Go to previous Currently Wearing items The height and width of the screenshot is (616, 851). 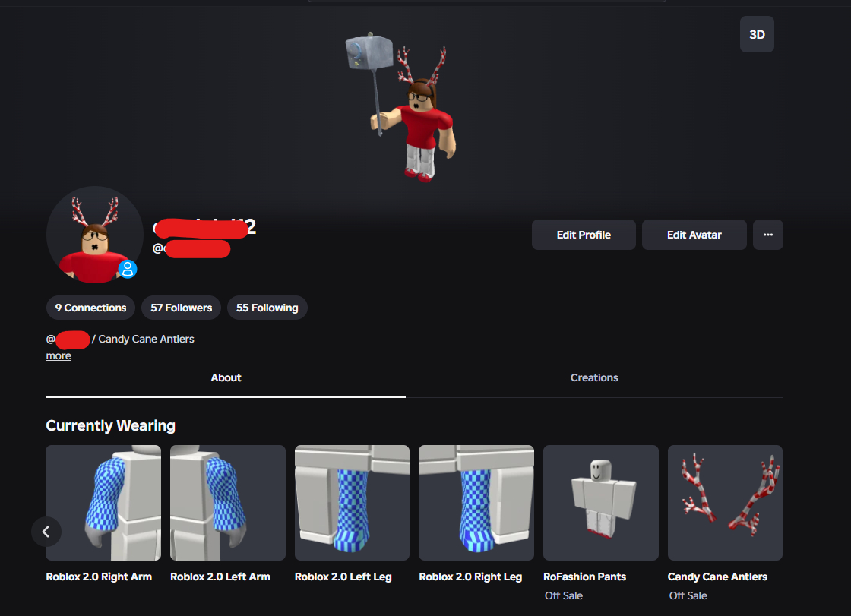pyautogui.click(x=46, y=532)
